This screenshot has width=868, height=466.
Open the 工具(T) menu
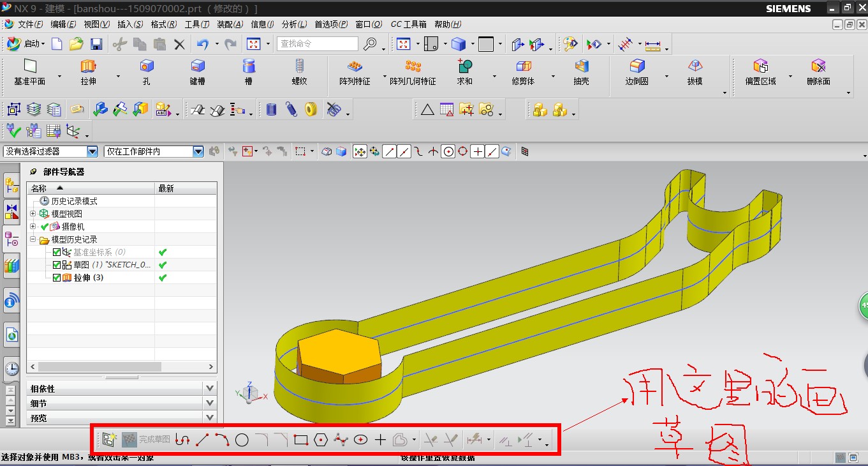[197, 24]
